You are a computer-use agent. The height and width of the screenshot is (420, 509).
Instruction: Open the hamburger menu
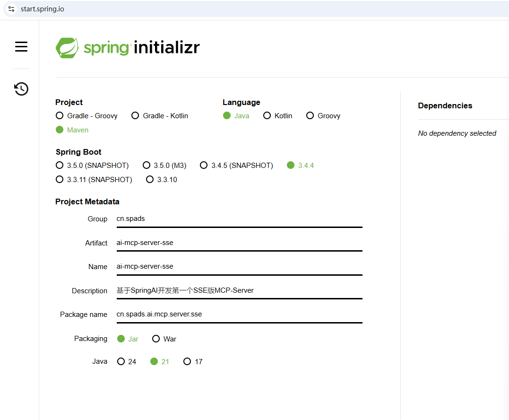pyautogui.click(x=21, y=46)
